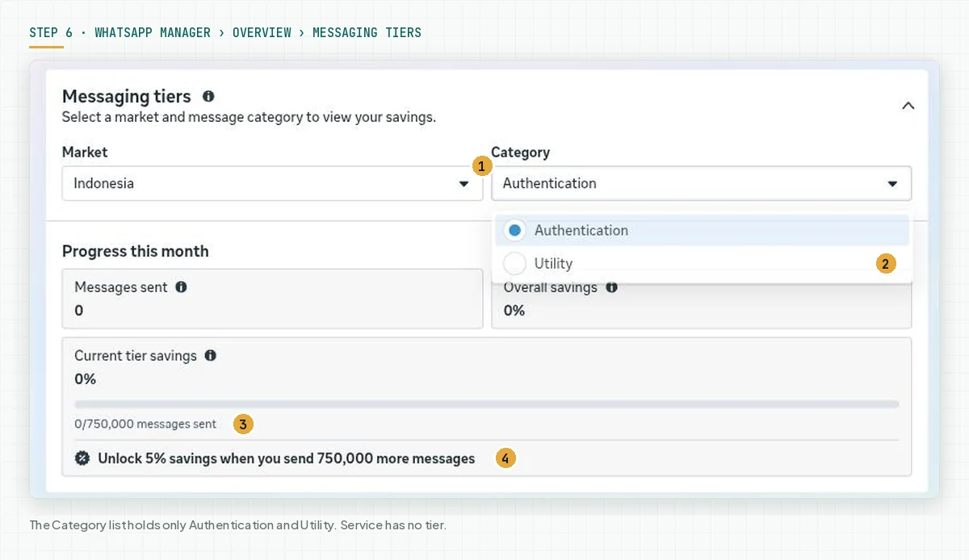Click the Category field label
Viewport: 969px width, 560px height.
520,152
